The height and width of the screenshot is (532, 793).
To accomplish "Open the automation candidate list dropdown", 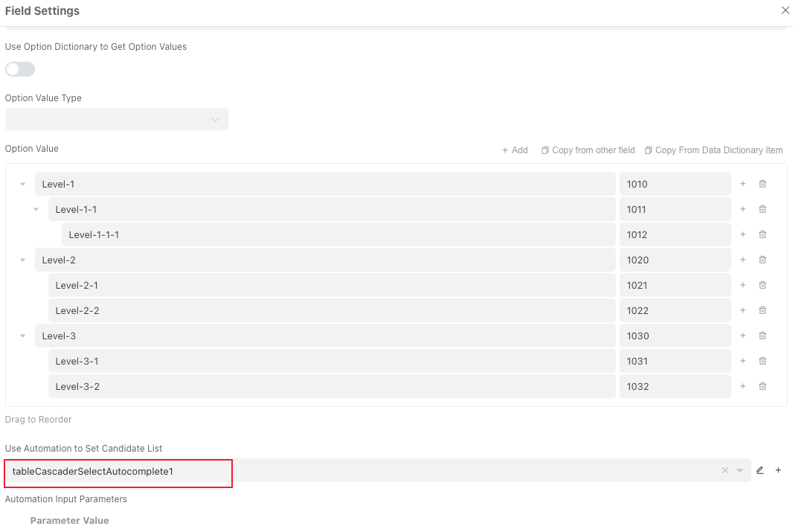I will 739,470.
